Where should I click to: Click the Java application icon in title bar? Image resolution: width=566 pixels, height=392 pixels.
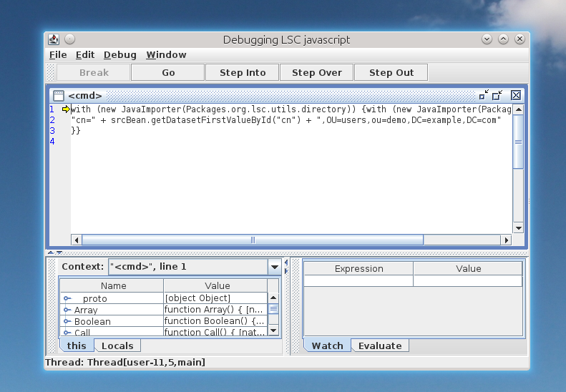(54, 39)
